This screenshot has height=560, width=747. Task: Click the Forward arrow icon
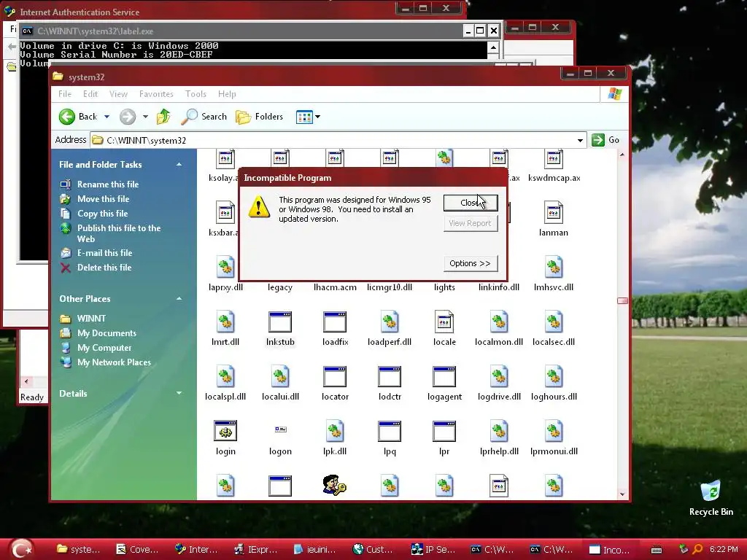128,117
